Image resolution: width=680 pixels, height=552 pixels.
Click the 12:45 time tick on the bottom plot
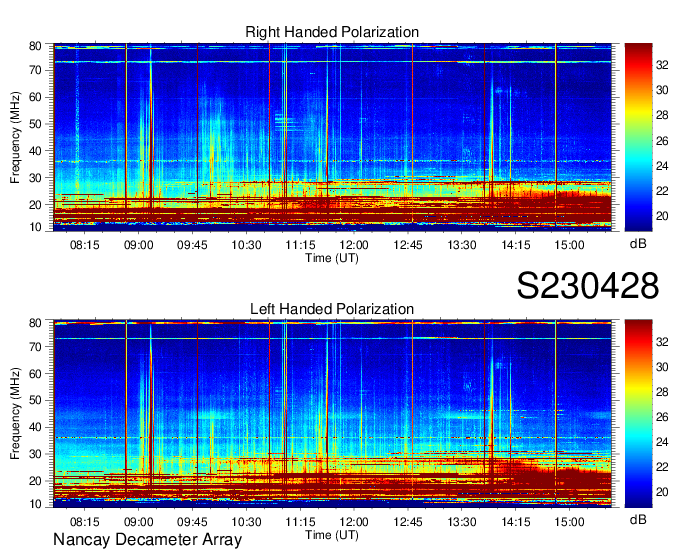tap(408, 522)
